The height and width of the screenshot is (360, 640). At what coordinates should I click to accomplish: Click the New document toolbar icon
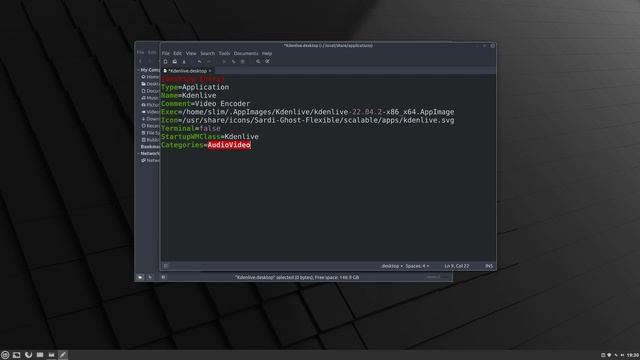(x=165, y=62)
